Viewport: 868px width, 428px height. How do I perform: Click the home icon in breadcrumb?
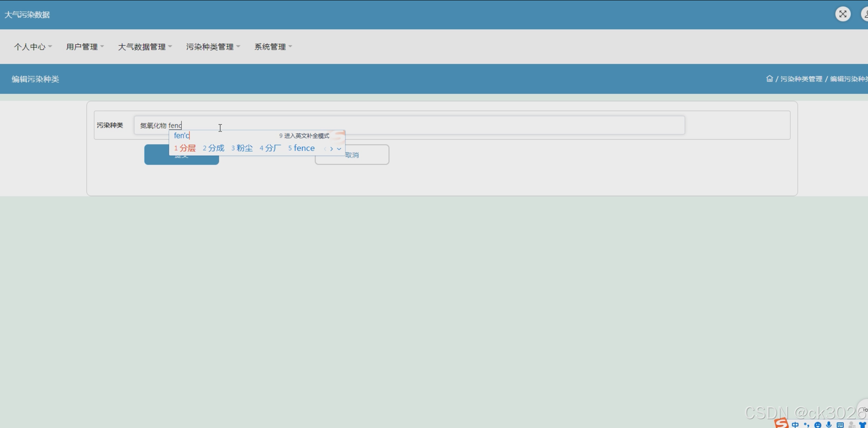[769, 79]
